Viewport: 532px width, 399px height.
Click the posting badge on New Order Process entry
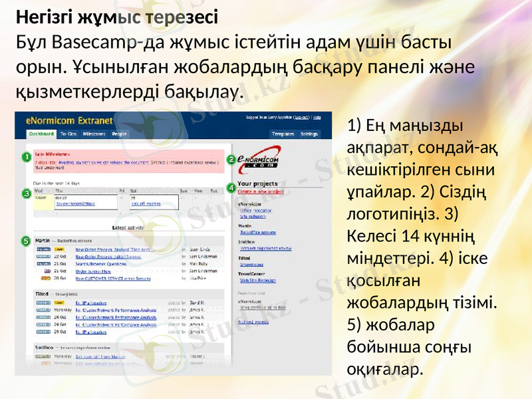pyautogui.click(x=43, y=249)
